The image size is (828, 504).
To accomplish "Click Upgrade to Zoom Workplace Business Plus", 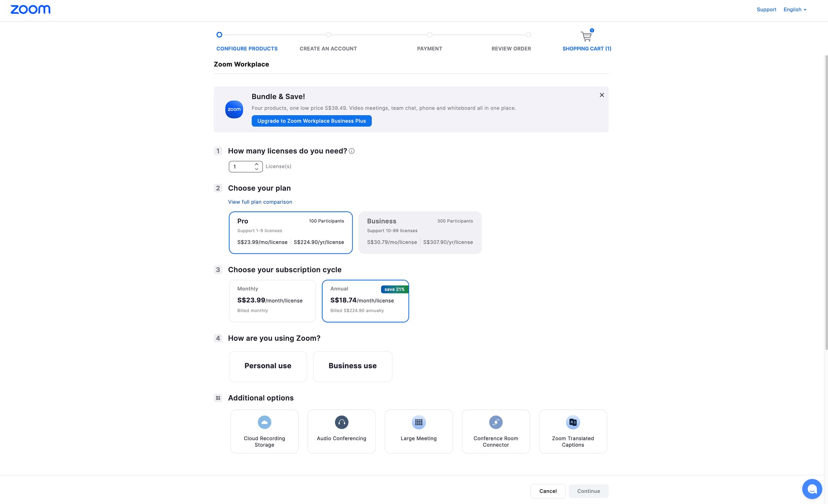I will (x=311, y=120).
